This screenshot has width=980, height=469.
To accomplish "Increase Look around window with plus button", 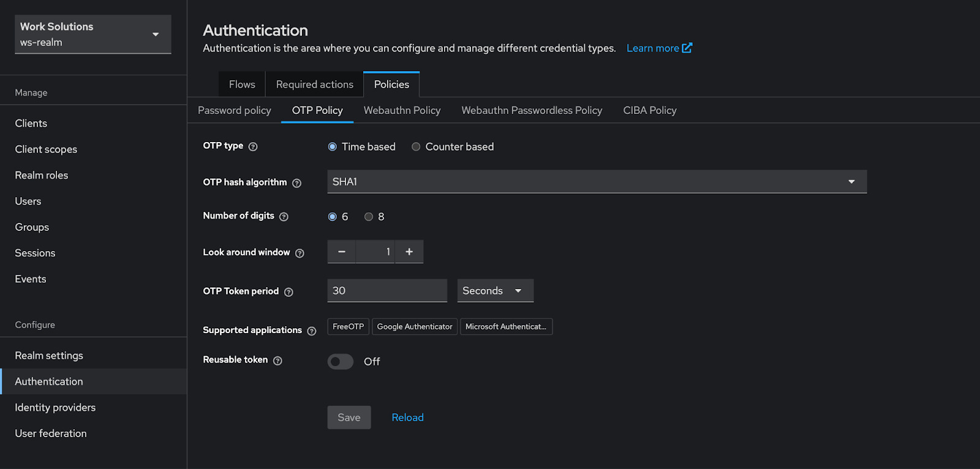I will point(409,252).
